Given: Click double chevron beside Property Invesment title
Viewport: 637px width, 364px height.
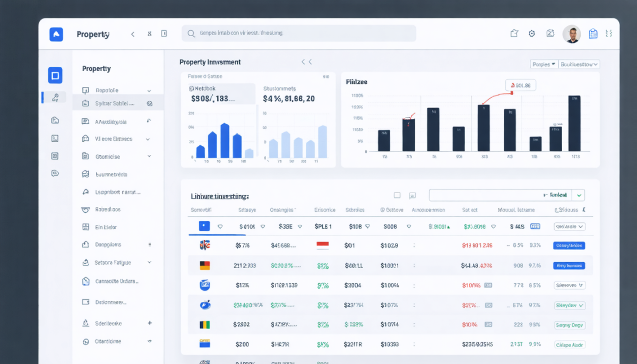Looking at the screenshot, I should point(307,62).
